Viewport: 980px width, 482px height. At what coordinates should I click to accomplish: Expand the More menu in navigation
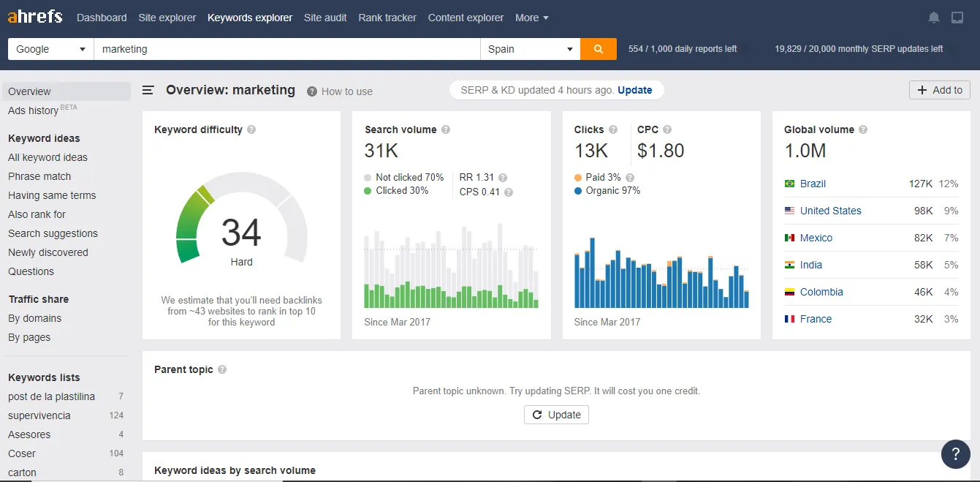point(531,18)
